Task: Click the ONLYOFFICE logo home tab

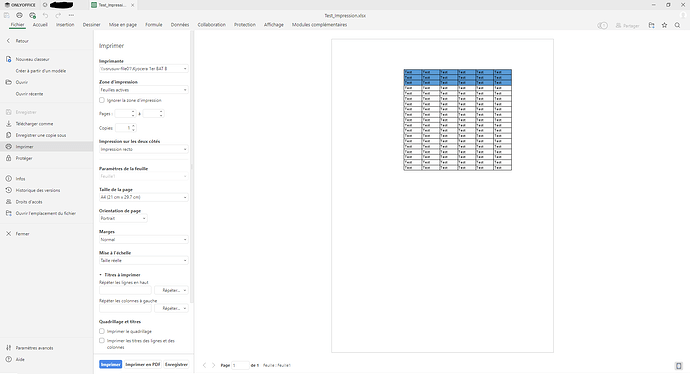Action: (x=20, y=5)
